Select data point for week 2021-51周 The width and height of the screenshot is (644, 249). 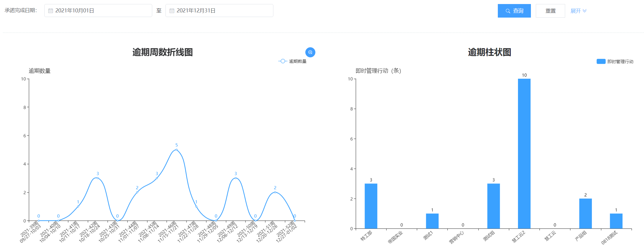point(275,192)
